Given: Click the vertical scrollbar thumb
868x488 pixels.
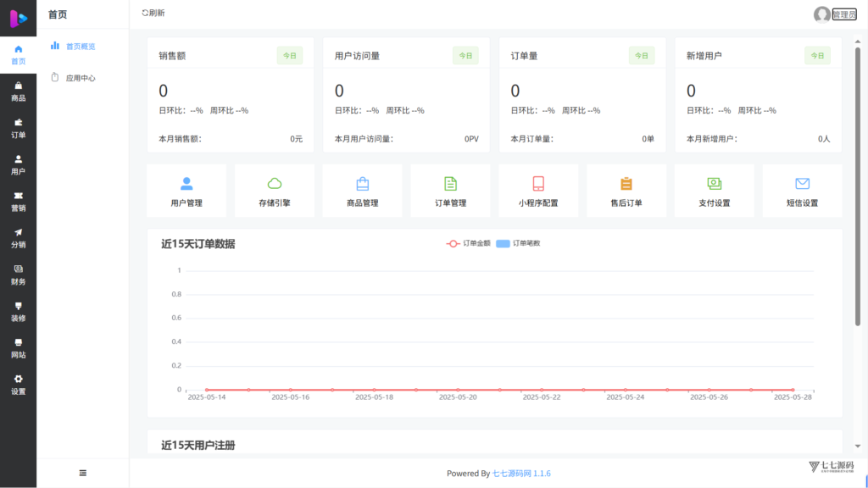Looking at the screenshot, I should tap(858, 186).
